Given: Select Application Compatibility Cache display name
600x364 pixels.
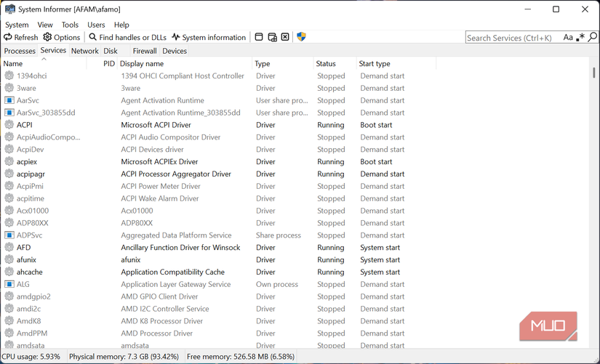Looking at the screenshot, I should pos(173,272).
